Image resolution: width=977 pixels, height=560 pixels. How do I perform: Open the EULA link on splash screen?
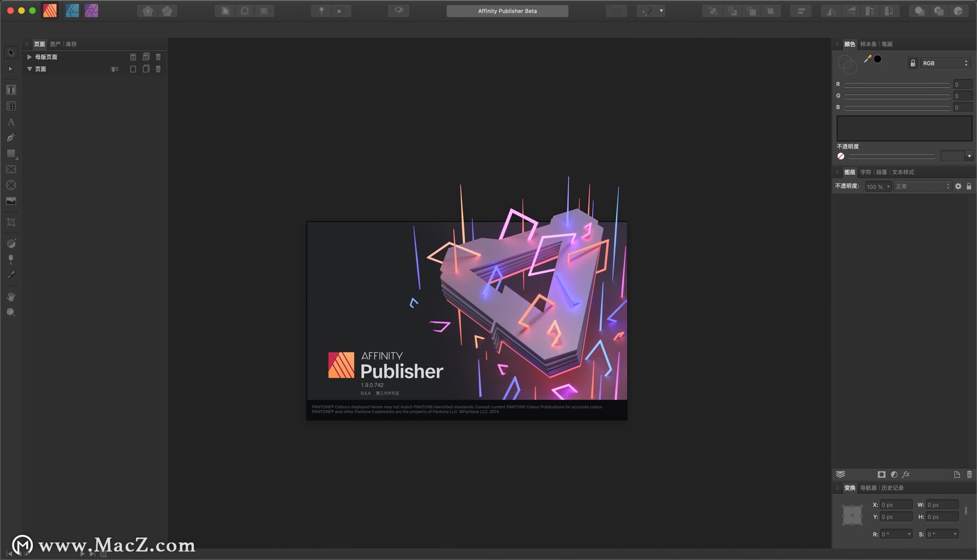coord(366,393)
